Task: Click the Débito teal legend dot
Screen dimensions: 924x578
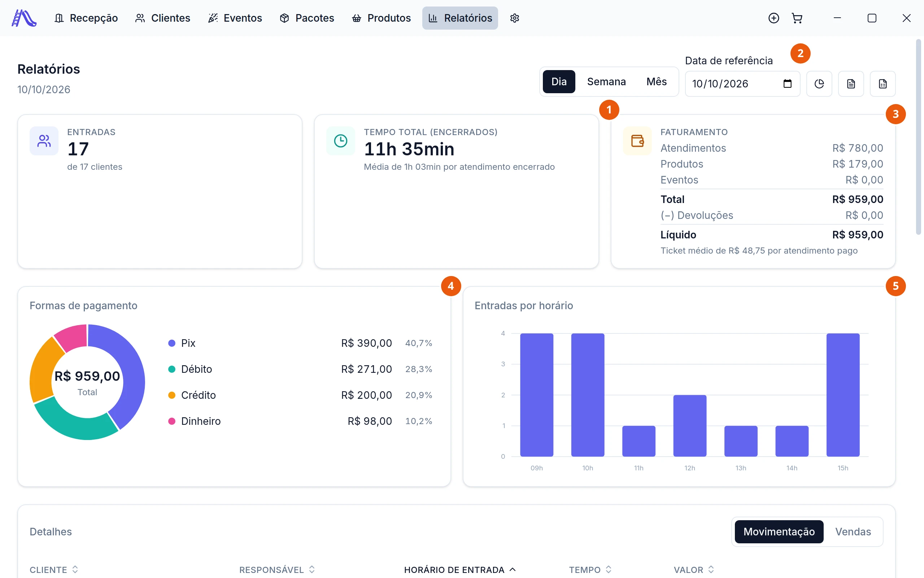Action: tap(172, 369)
